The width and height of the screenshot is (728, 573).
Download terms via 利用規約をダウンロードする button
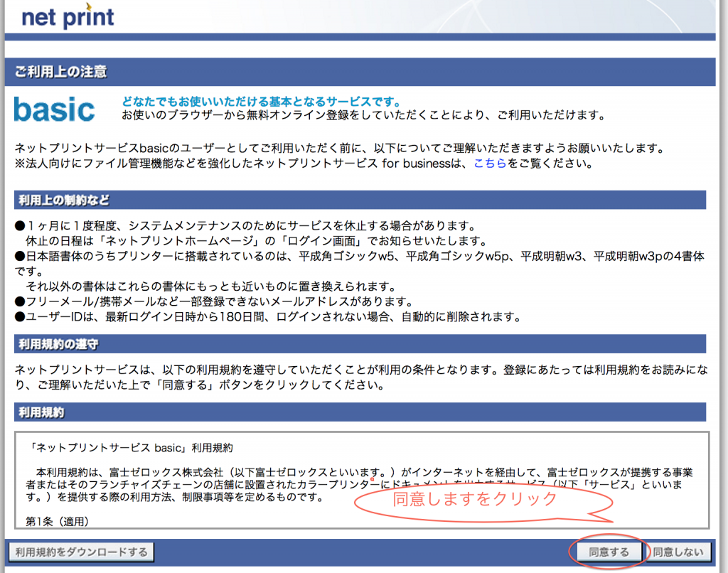click(81, 552)
